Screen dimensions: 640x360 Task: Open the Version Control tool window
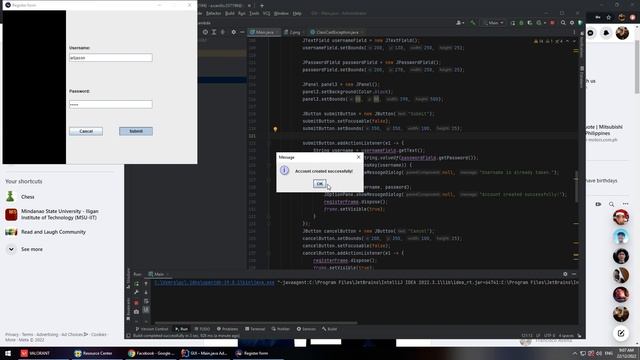151,329
